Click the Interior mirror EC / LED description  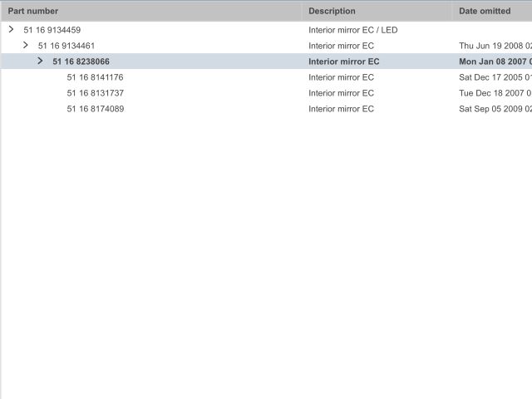[x=353, y=30]
